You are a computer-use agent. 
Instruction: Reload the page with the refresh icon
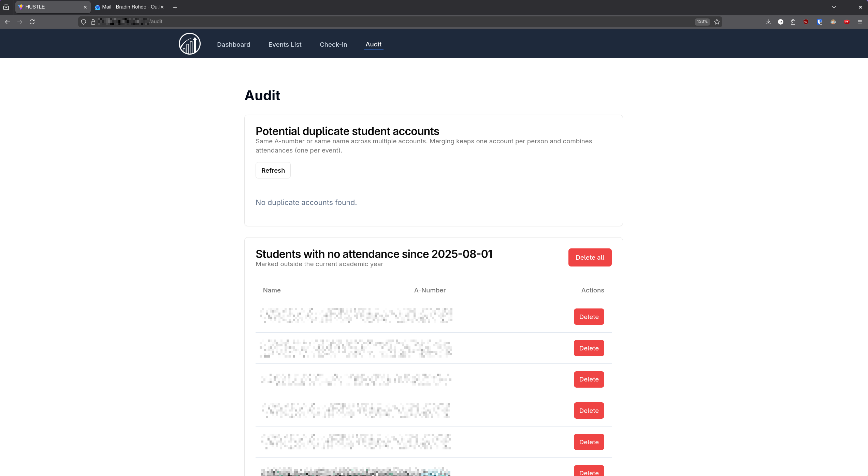[x=32, y=22]
